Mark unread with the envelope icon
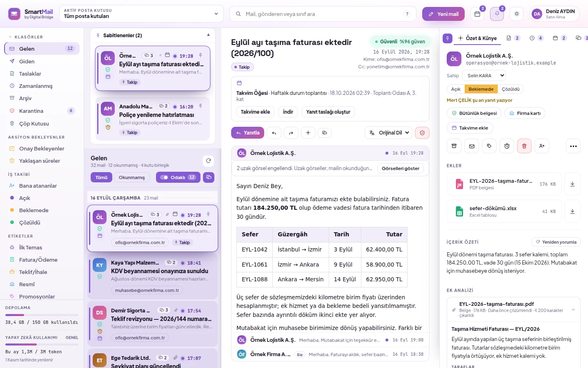The height and width of the screenshot is (368, 588). click(x=472, y=146)
